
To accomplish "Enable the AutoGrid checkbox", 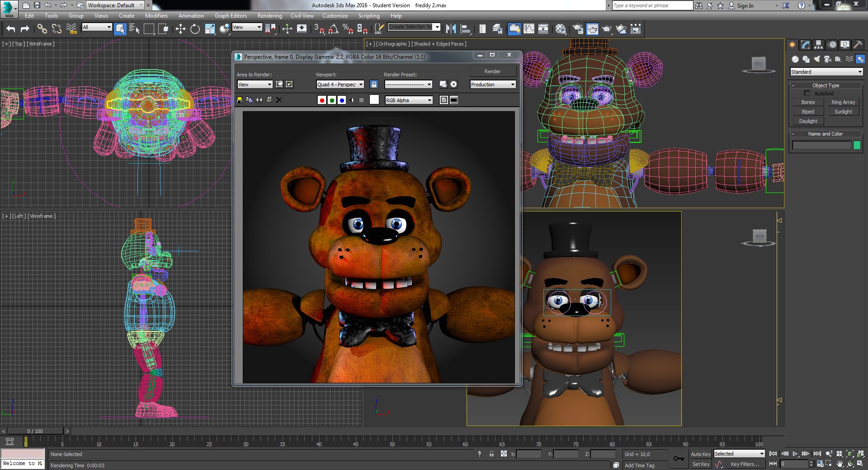I will click(x=807, y=94).
